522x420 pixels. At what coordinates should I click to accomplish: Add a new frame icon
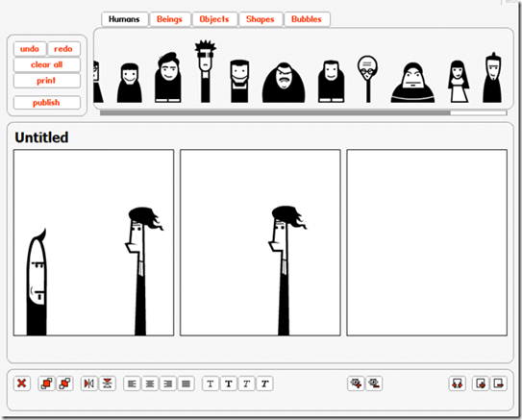pos(481,383)
